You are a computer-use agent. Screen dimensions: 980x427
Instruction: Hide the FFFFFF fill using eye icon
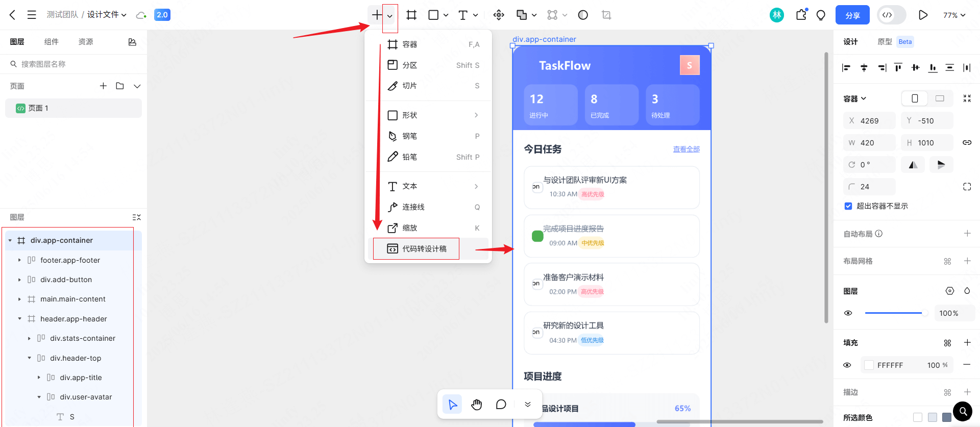point(847,365)
